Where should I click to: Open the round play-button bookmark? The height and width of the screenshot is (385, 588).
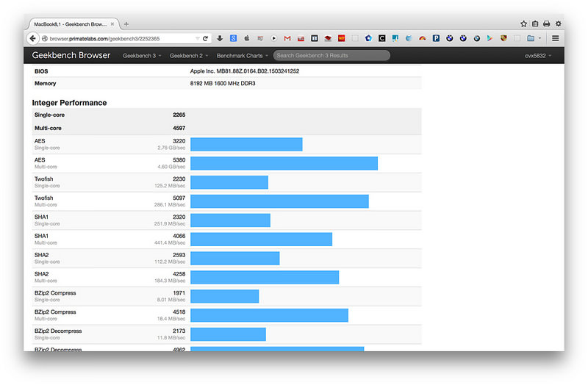click(x=273, y=38)
